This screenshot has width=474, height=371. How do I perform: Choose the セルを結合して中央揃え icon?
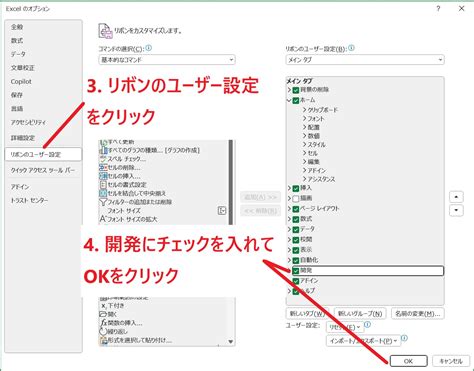[103, 193]
